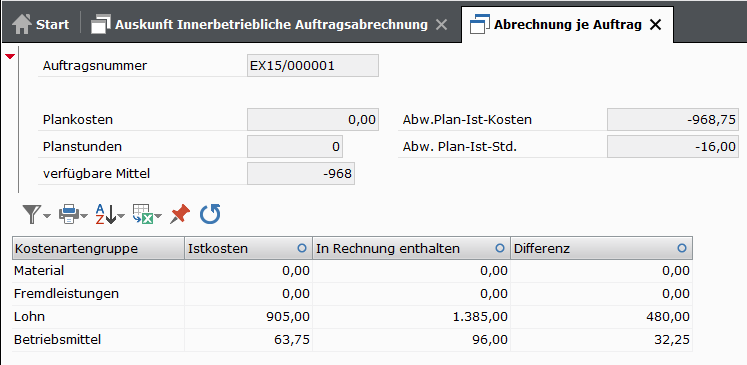747x365 pixels.
Task: Toggle the Differenz column circle marker
Action: coord(682,248)
